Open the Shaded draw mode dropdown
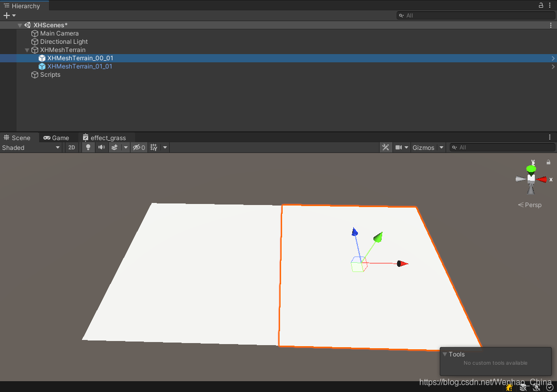This screenshot has height=392, width=557. tap(31, 147)
